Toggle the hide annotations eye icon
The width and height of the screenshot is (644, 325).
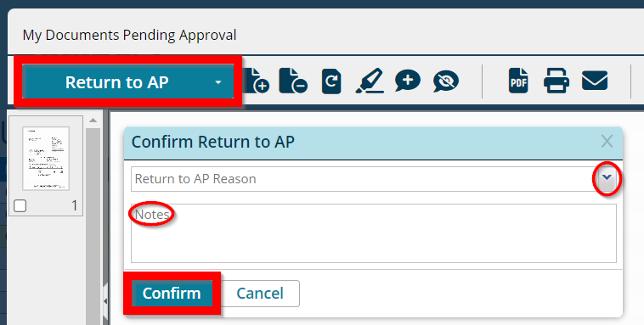446,81
